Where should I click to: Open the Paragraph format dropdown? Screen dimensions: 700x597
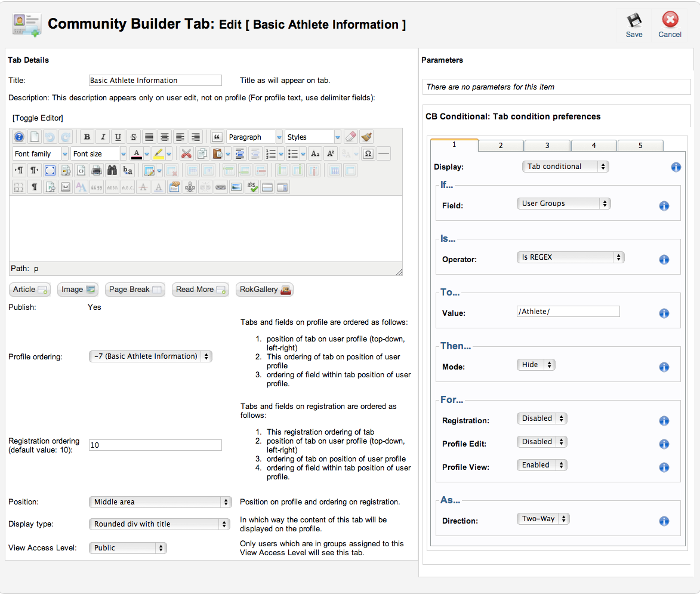click(x=254, y=137)
